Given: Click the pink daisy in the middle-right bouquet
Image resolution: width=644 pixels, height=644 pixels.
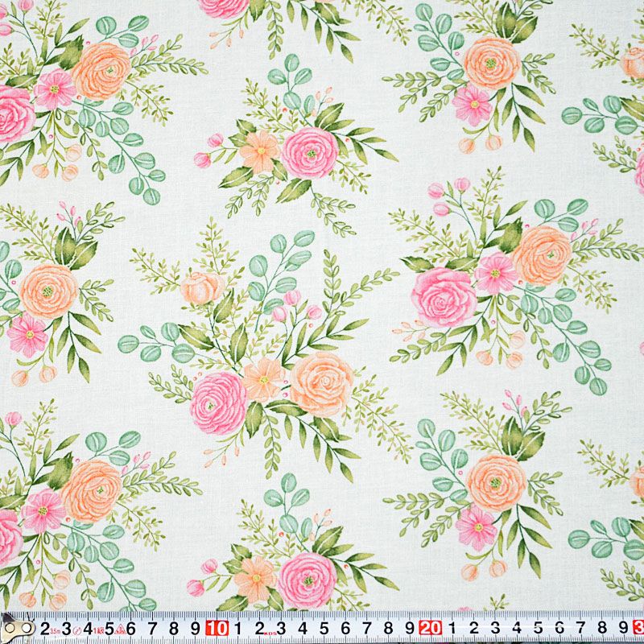Looking at the screenshot, I should [x=495, y=274].
